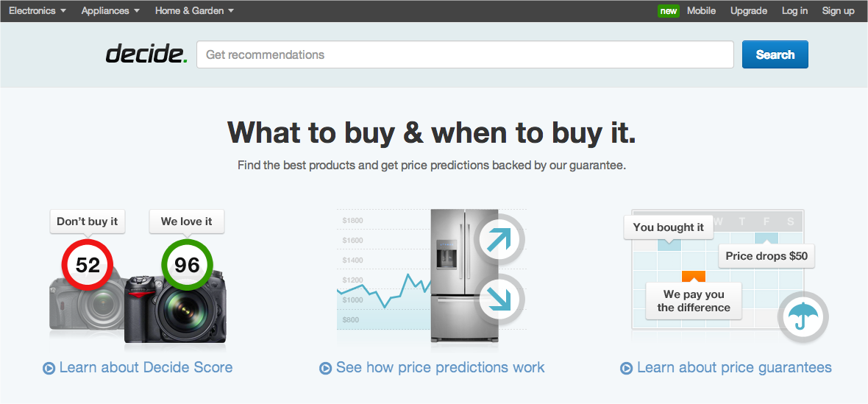Screen dimensions: 868x404
Task: Click the red 52 score badge
Action: (x=88, y=265)
